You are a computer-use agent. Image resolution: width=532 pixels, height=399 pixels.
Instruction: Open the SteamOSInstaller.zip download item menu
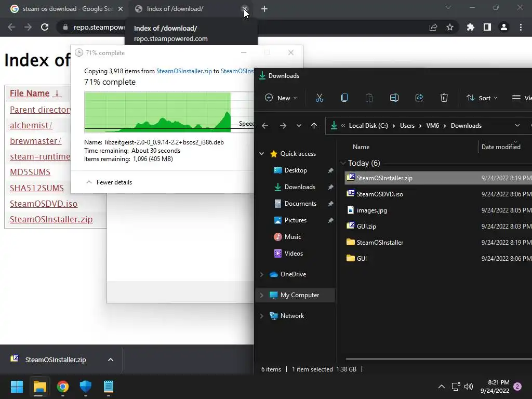[x=111, y=360]
